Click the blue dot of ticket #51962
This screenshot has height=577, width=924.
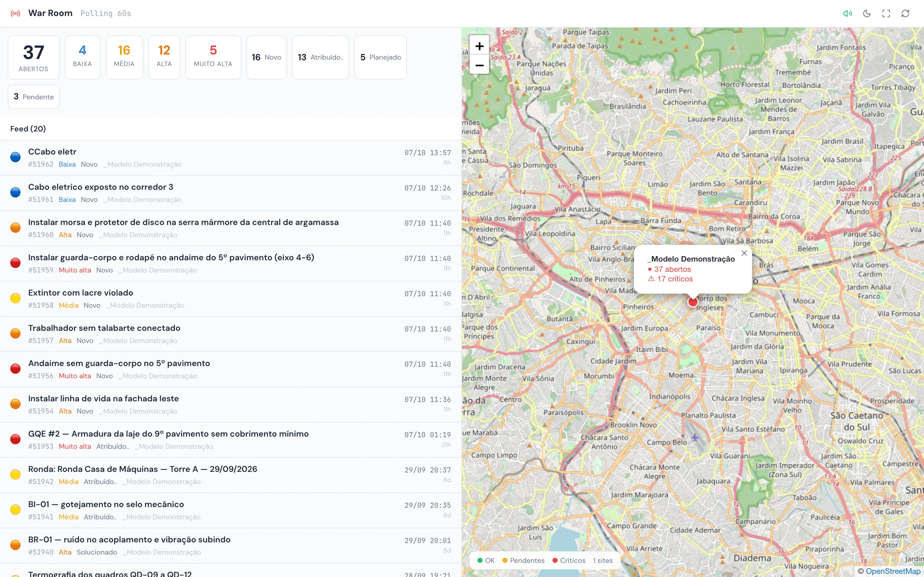tap(15, 157)
